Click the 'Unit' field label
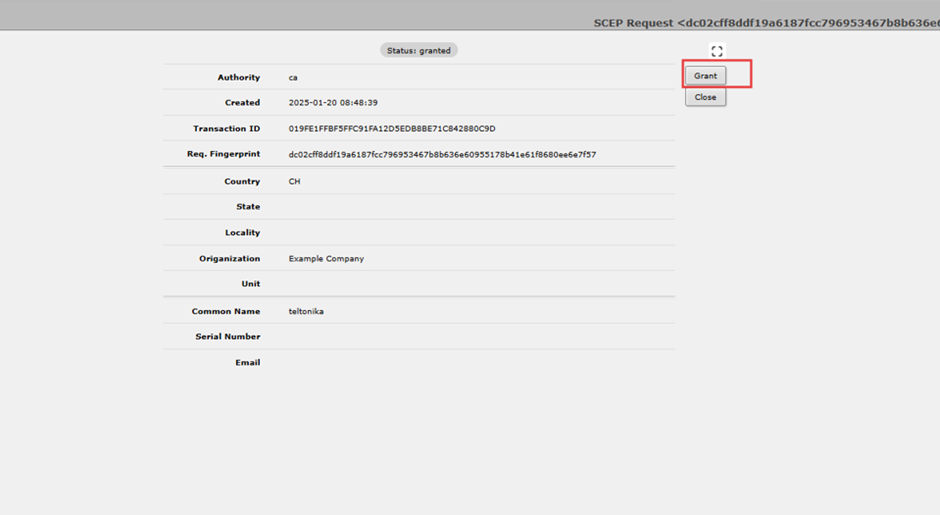 coord(250,284)
